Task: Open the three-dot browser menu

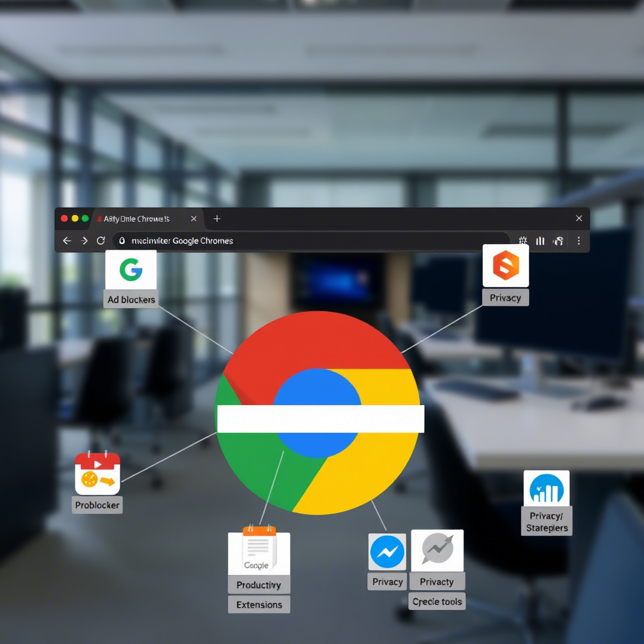Action: pyautogui.click(x=579, y=241)
